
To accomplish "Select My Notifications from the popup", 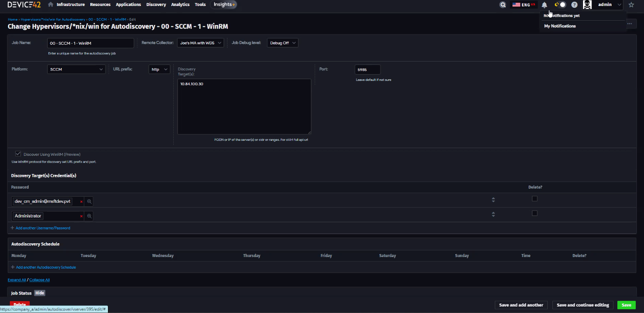I will [560, 26].
